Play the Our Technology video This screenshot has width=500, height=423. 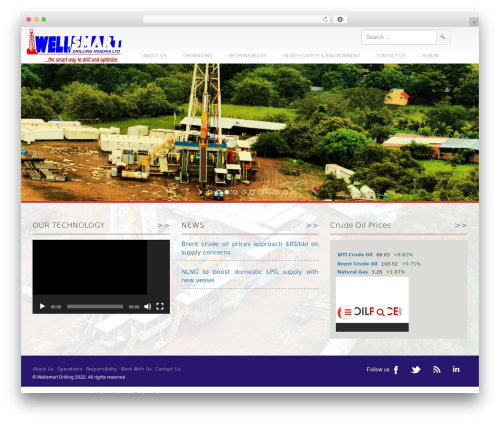point(42,306)
